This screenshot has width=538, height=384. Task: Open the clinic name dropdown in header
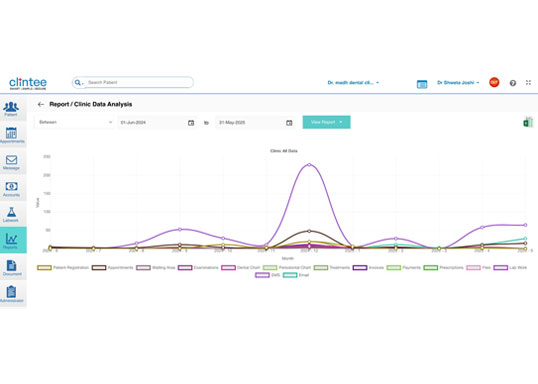[353, 83]
